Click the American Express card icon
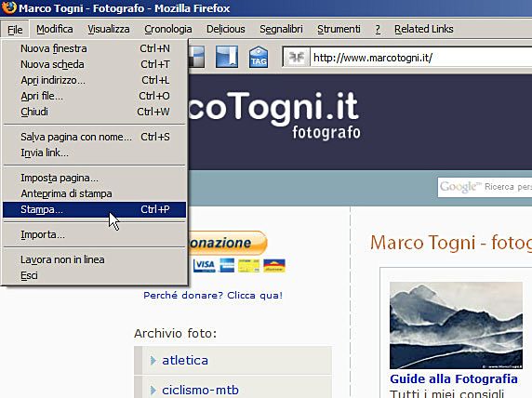The image size is (532, 398). (x=227, y=265)
